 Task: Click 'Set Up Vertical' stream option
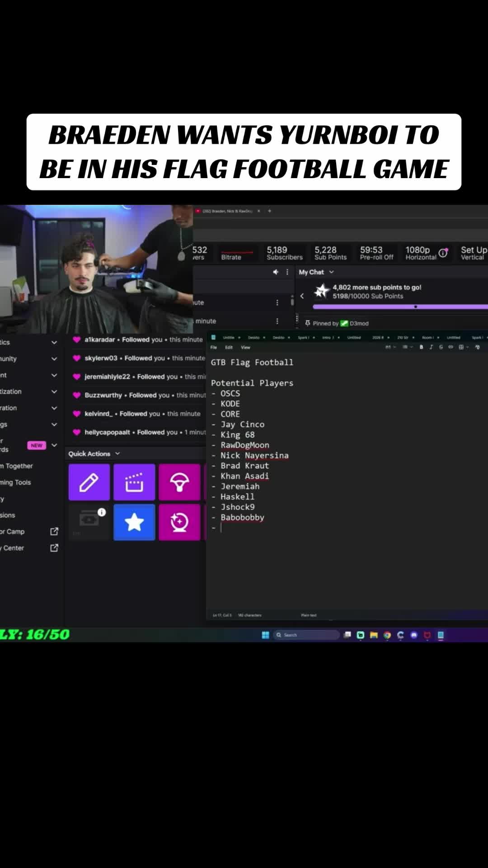(x=473, y=253)
